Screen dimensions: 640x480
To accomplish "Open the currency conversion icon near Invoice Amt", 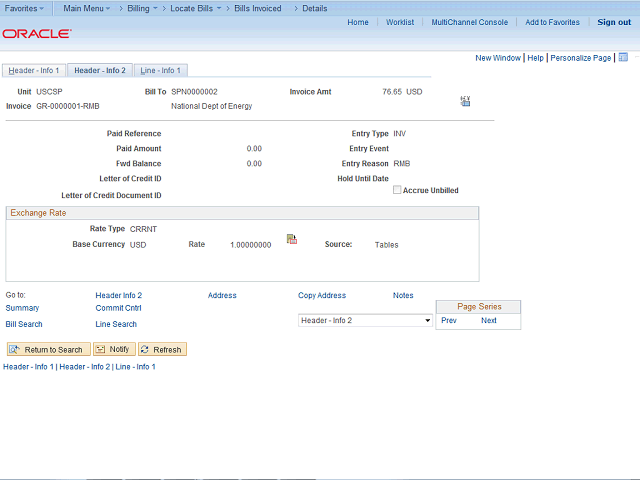I will click(465, 101).
